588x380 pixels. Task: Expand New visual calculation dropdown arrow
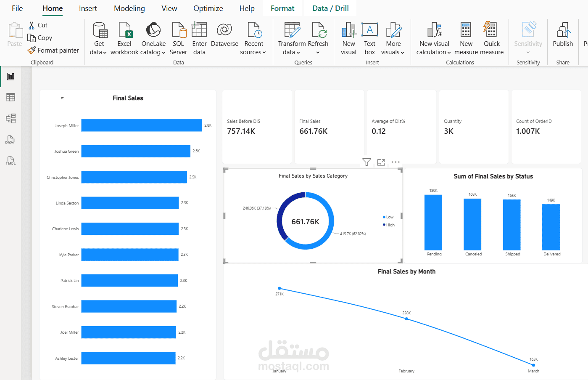449,53
